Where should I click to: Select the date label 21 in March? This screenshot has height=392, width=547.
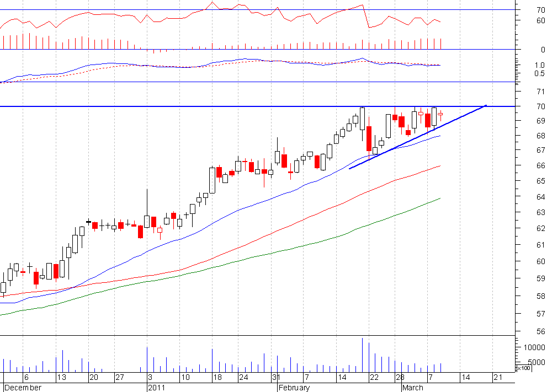coord(498,377)
